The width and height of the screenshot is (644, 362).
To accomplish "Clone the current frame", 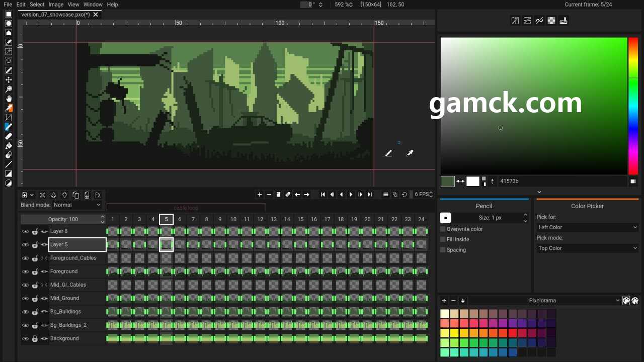I will (x=278, y=195).
